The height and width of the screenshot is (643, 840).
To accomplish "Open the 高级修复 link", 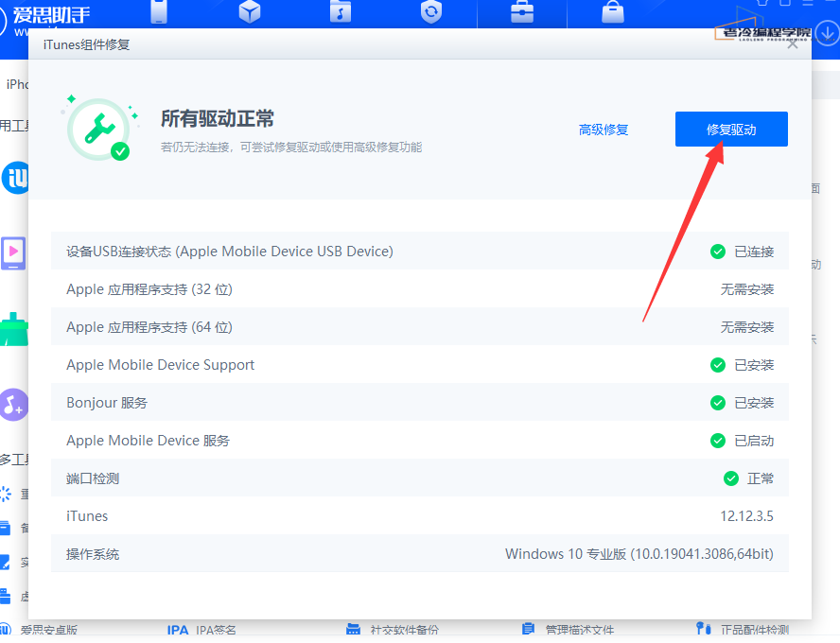I will [x=604, y=130].
